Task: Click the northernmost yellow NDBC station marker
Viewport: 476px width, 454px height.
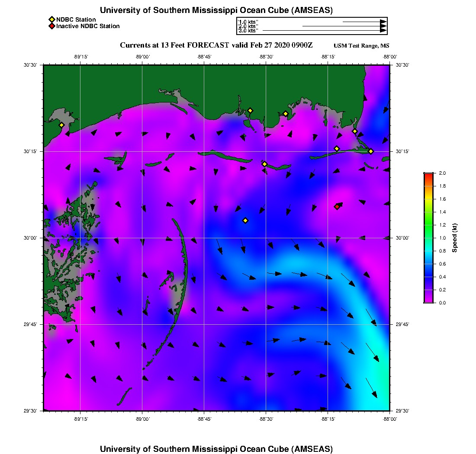Action: pos(250,110)
